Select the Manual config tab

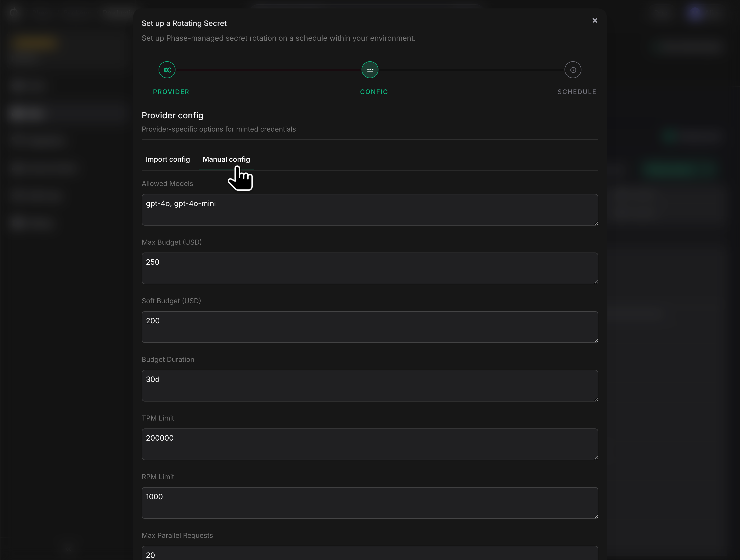[226, 160]
